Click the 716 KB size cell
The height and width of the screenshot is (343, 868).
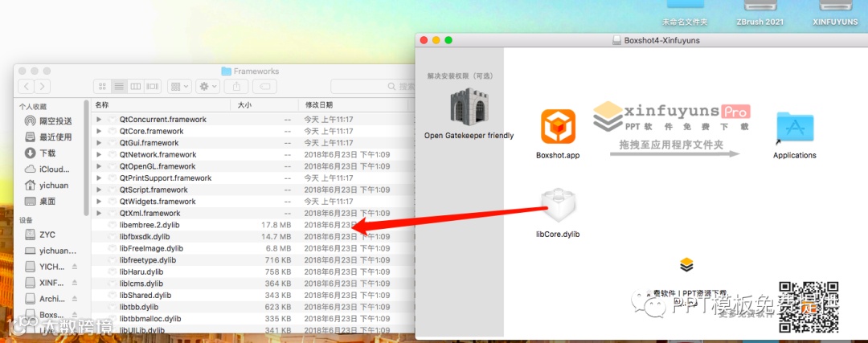(x=278, y=260)
